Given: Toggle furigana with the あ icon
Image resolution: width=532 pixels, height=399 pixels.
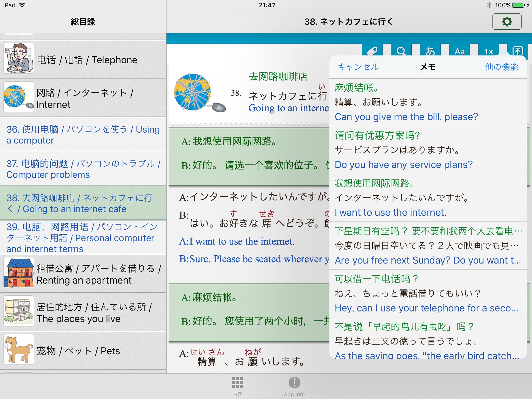Looking at the screenshot, I should click(x=430, y=51).
